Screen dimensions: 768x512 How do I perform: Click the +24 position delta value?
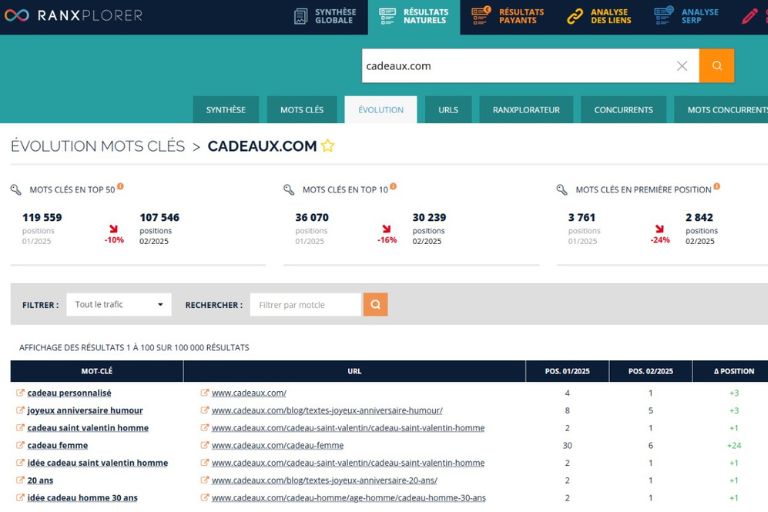click(734, 445)
